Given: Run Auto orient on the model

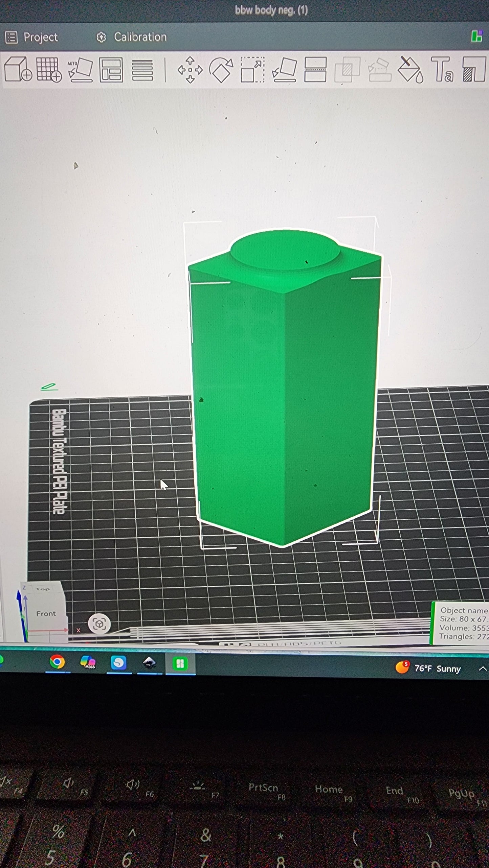Looking at the screenshot, I should point(80,70).
